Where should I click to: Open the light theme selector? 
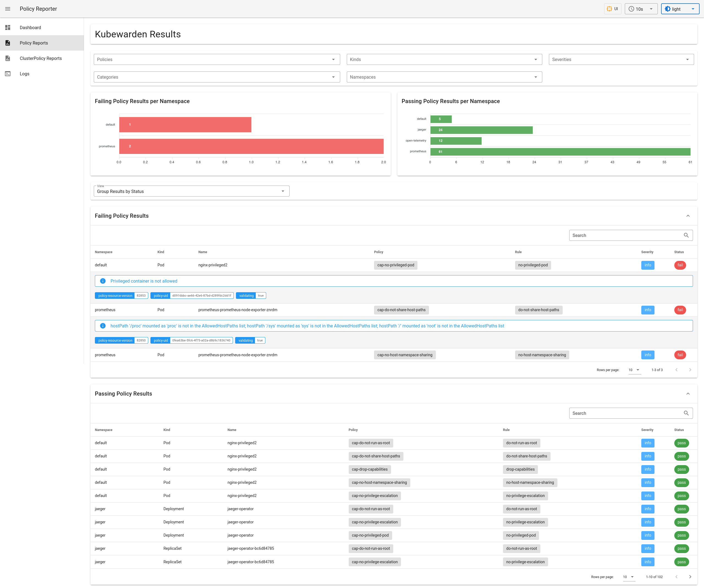tap(680, 9)
